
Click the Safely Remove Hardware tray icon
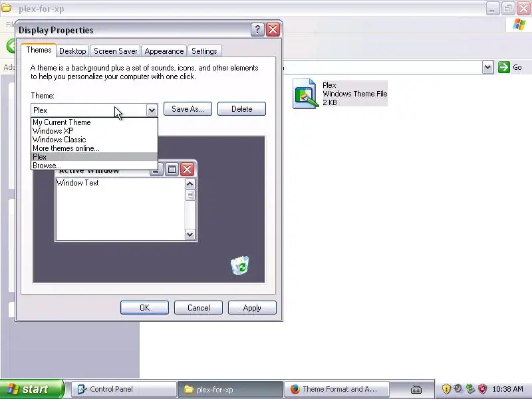click(470, 389)
